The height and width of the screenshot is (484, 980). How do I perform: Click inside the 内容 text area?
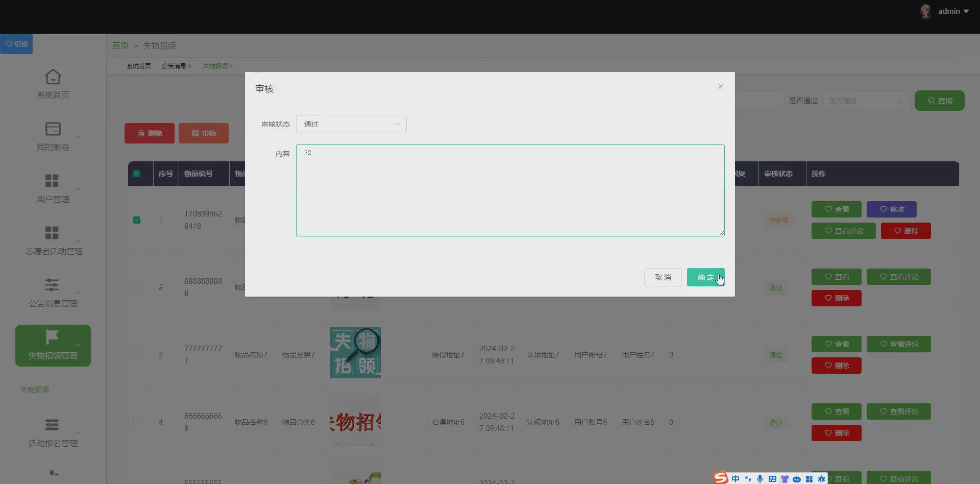pyautogui.click(x=510, y=190)
